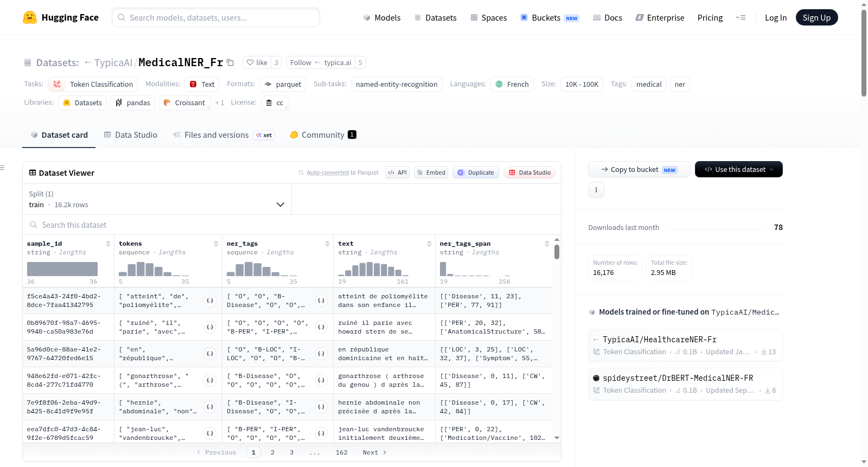Viewport: 868px width, 467px height.
Task: Duplicate this dataset
Action: (x=476, y=172)
